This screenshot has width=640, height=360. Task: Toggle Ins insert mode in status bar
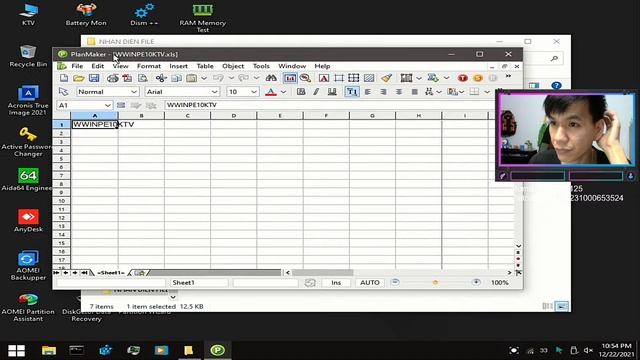(336, 282)
